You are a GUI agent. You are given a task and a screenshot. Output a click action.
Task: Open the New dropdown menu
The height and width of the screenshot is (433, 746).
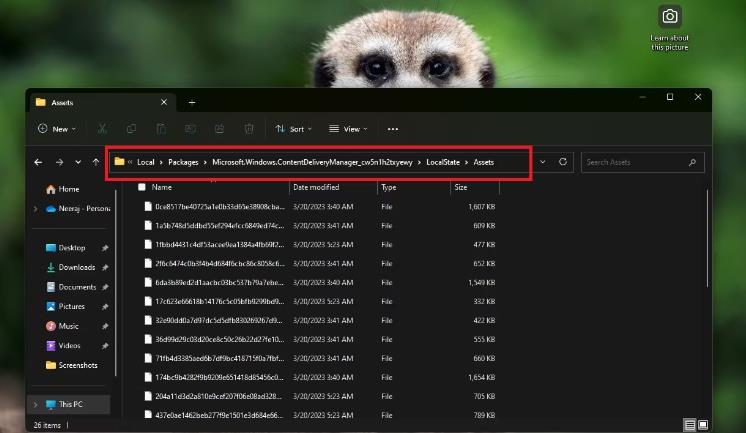[57, 129]
